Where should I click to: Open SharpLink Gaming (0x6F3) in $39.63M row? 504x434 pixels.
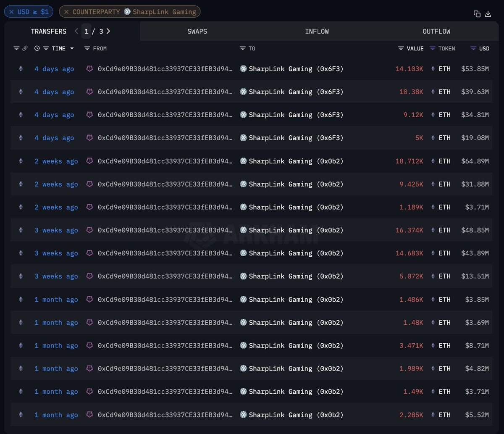(x=296, y=92)
